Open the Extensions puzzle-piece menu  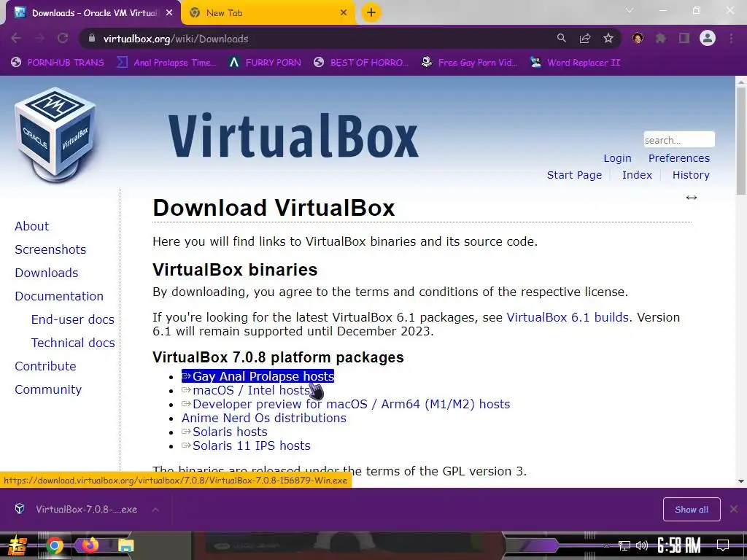[x=661, y=38]
